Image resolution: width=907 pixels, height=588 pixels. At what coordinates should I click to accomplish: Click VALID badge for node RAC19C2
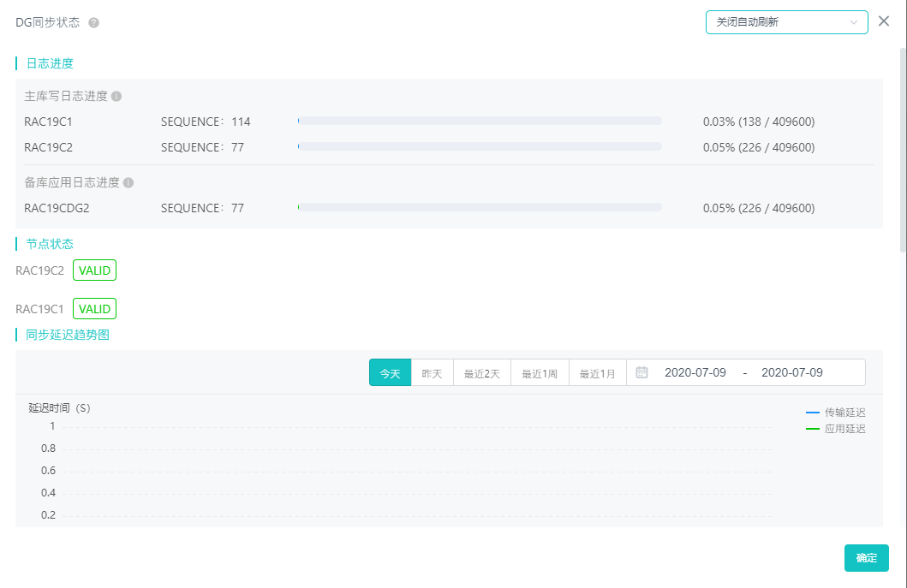coord(94,270)
